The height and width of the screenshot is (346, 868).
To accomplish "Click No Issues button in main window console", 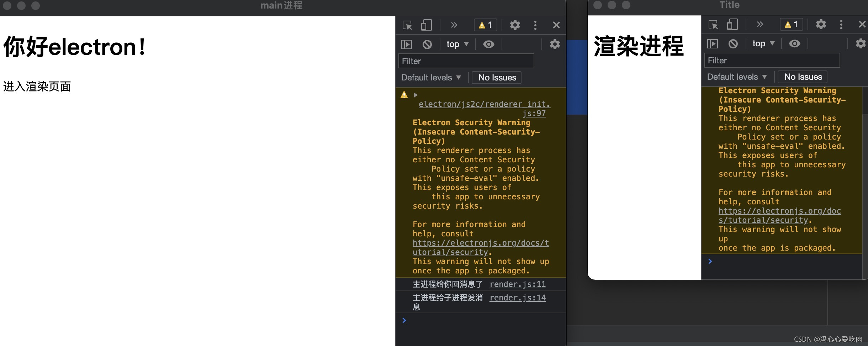I will tap(497, 78).
